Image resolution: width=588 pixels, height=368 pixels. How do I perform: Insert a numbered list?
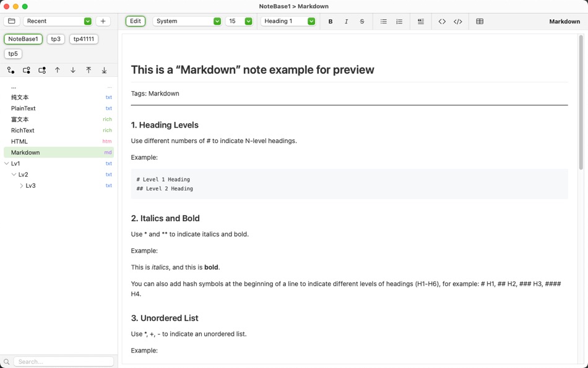click(399, 22)
